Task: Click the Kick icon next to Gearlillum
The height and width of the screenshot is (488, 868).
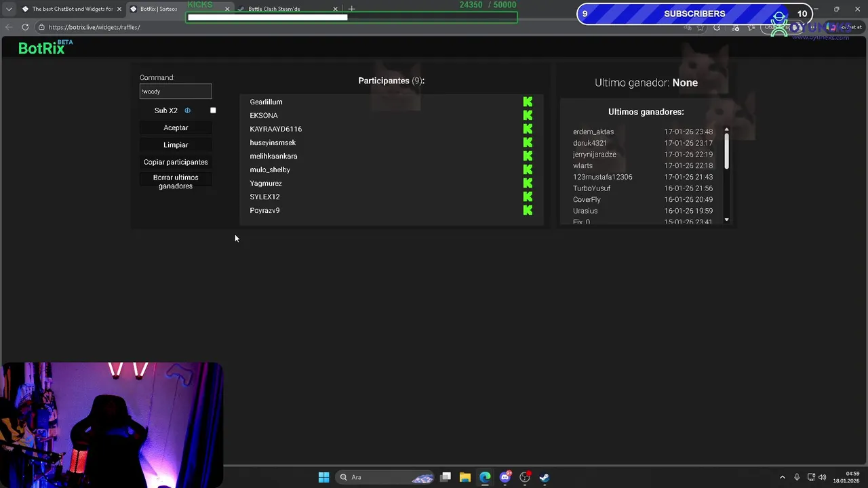Action: 528,102
